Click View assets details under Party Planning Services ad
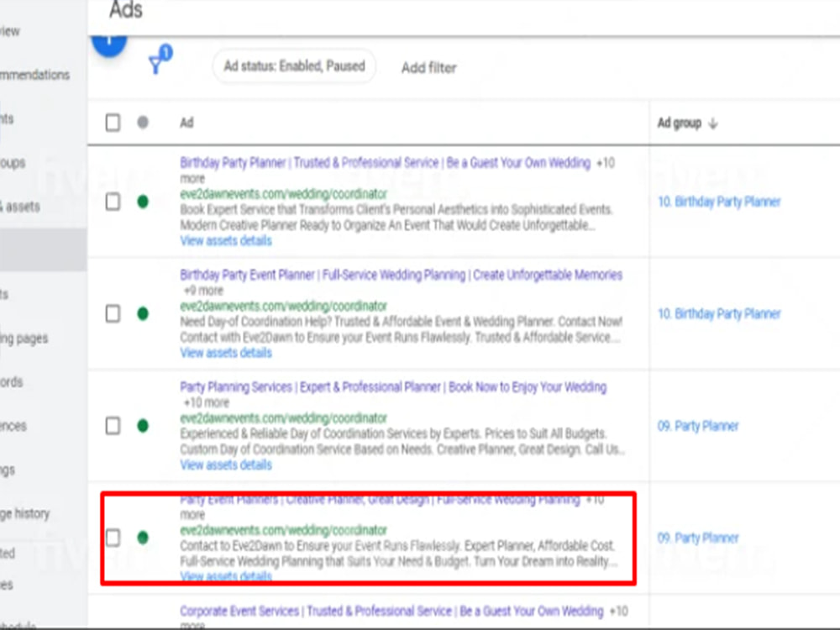This screenshot has height=630, width=840. tap(225, 465)
